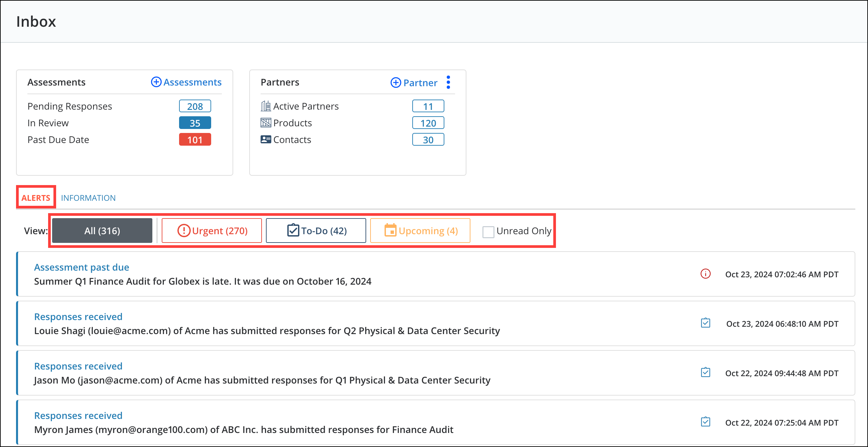Click the info icon on the past due alert

706,274
